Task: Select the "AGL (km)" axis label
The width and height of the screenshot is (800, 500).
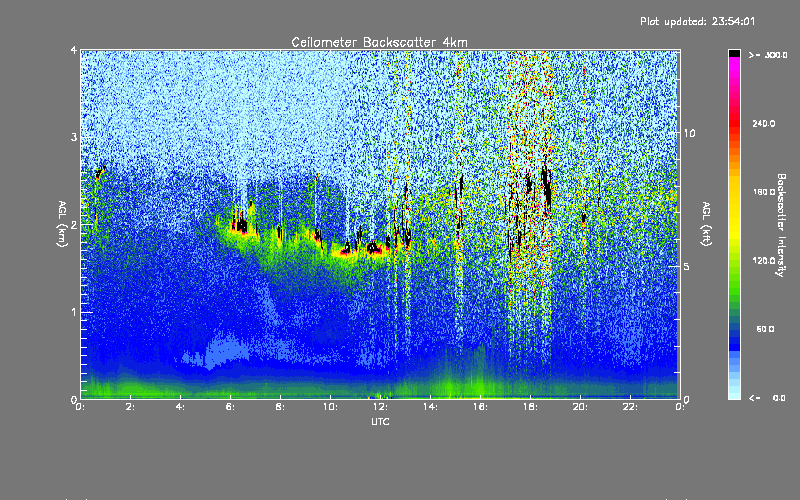Action: (x=62, y=224)
